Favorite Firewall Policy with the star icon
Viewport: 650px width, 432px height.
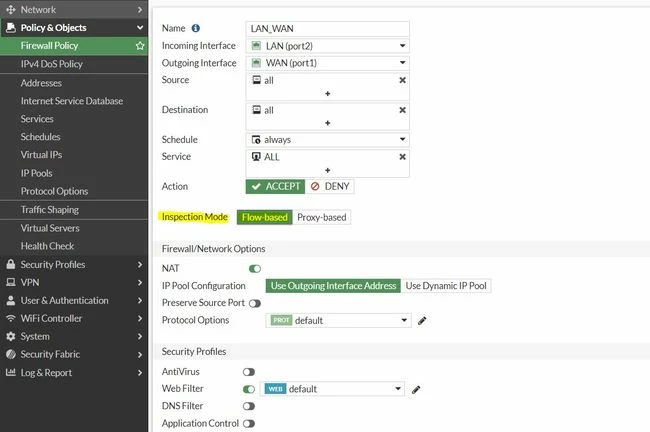(x=140, y=46)
